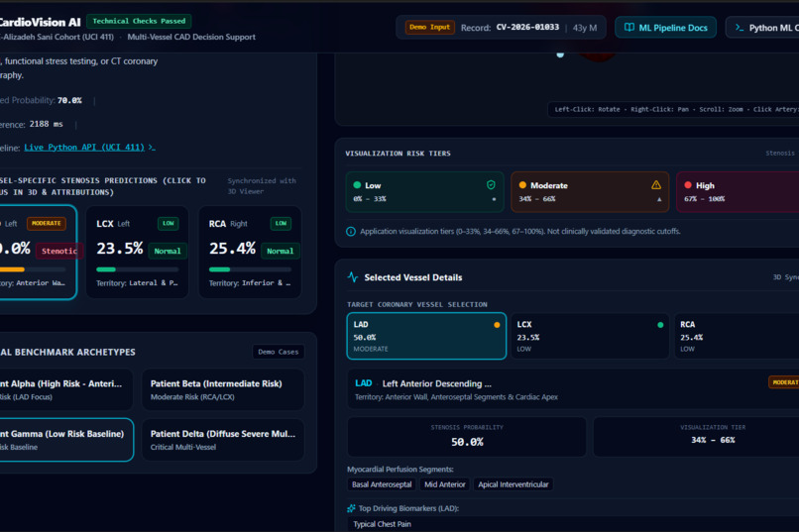The width and height of the screenshot is (799, 532).
Task: Click the MODERATE badge on the LAD card
Action: click(x=46, y=223)
